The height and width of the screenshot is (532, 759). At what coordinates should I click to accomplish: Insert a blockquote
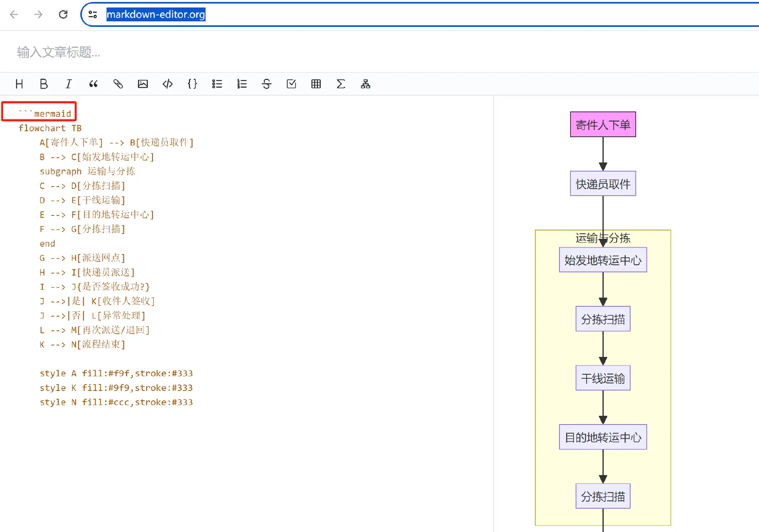click(x=93, y=84)
